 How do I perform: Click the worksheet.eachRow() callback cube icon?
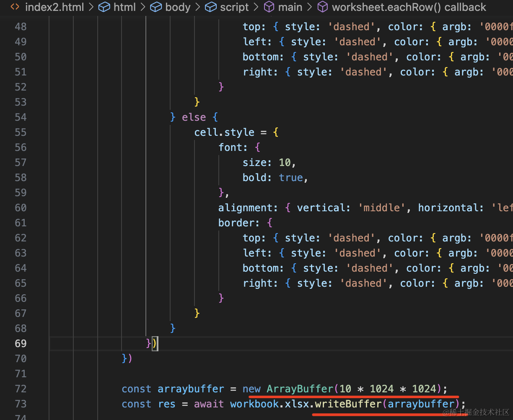(323, 7)
